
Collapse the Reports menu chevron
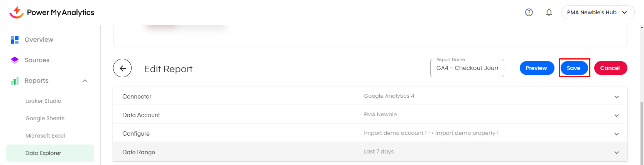85,81
